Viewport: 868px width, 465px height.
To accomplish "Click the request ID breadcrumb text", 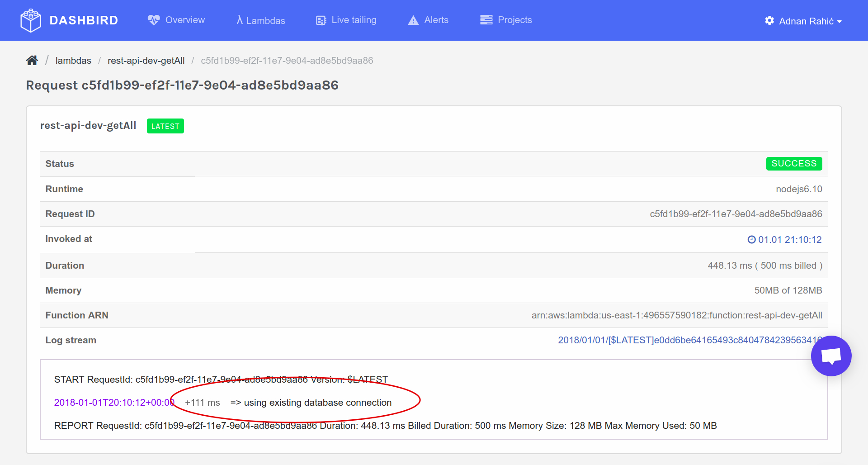I will click(287, 61).
